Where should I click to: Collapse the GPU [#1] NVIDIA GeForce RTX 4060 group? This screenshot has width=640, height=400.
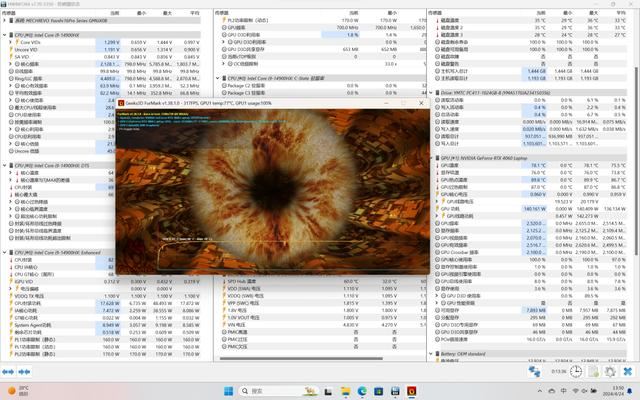[433, 158]
